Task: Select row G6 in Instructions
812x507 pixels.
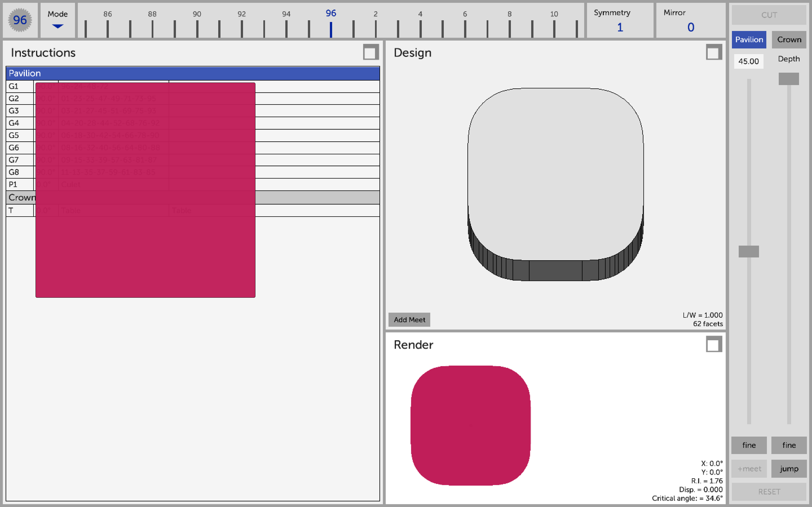Action: 193,148
